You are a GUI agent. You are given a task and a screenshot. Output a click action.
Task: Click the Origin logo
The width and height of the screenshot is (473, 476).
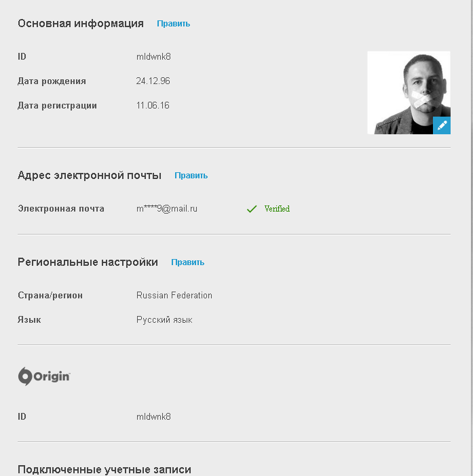point(44,376)
